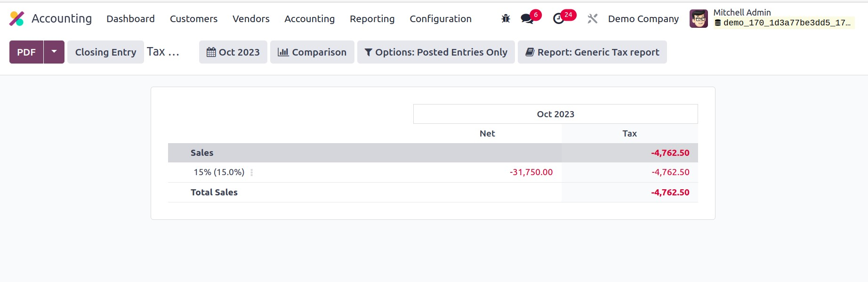868x282 pixels.
Task: Click the Closing Entry button
Action: 105,52
